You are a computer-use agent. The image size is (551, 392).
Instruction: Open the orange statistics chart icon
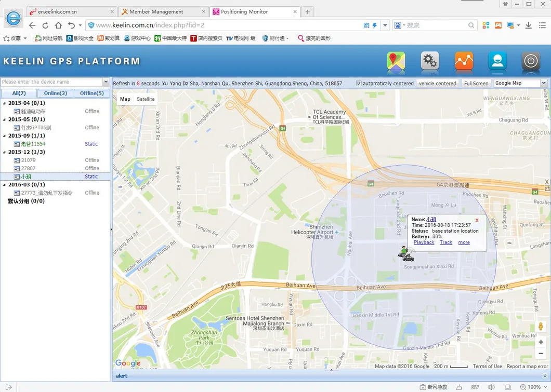tap(463, 61)
